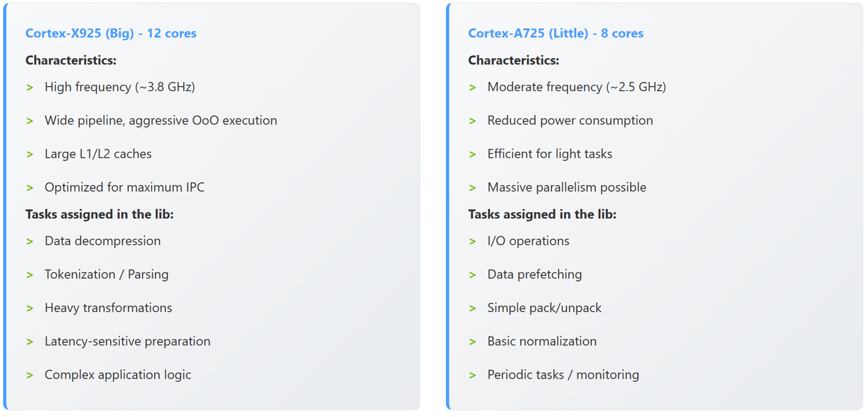Select the Optimized for maximum IPC text
This screenshot has height=417, width=868.
(124, 187)
